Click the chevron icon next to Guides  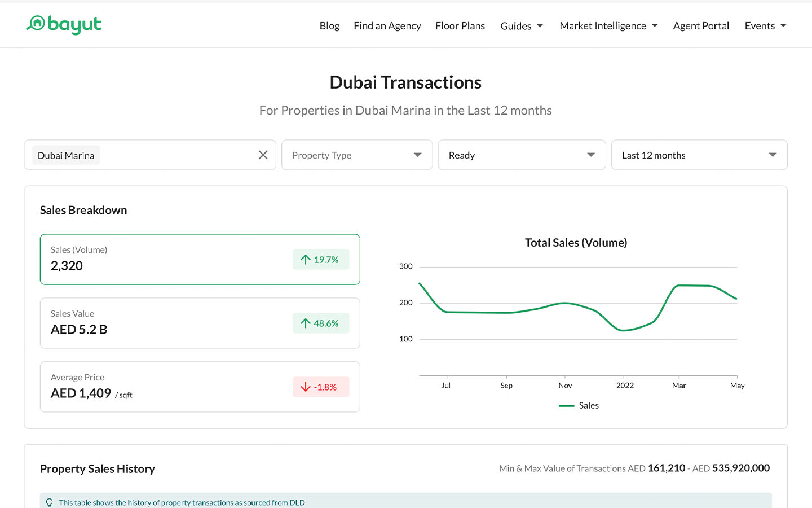tap(540, 25)
